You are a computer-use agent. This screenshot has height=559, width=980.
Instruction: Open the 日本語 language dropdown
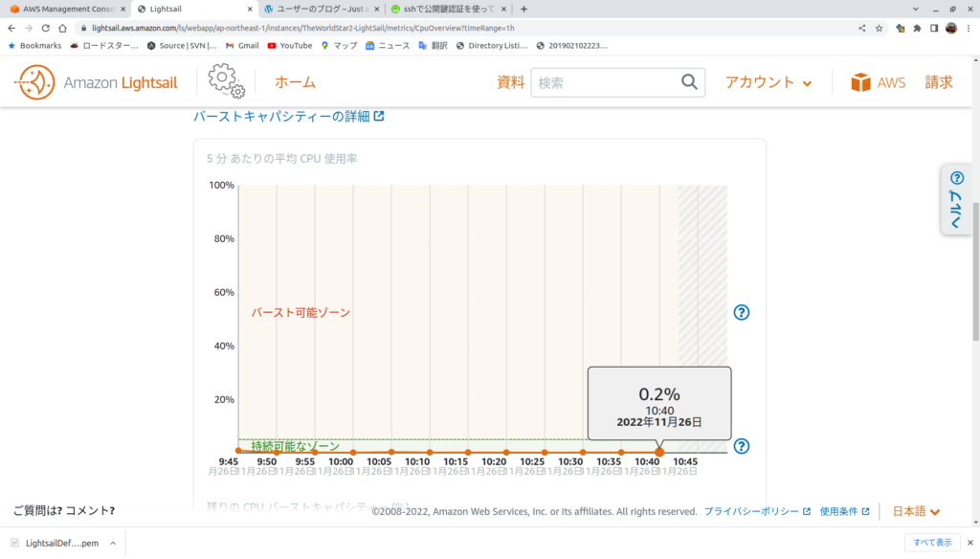click(916, 511)
